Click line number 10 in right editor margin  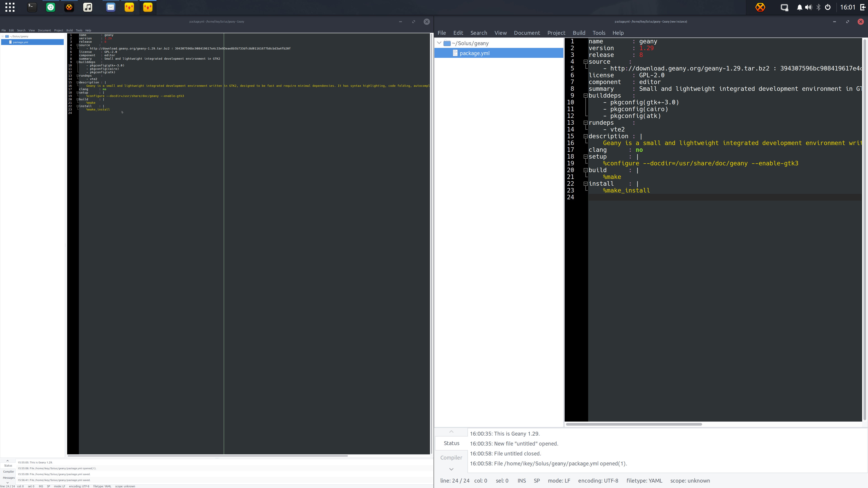coord(570,102)
